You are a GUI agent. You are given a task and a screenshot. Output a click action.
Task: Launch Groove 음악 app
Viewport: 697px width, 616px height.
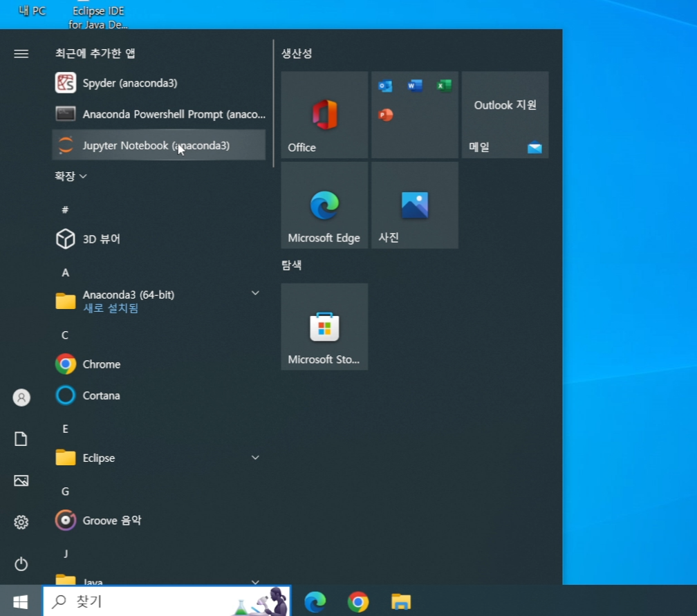click(x=159, y=520)
